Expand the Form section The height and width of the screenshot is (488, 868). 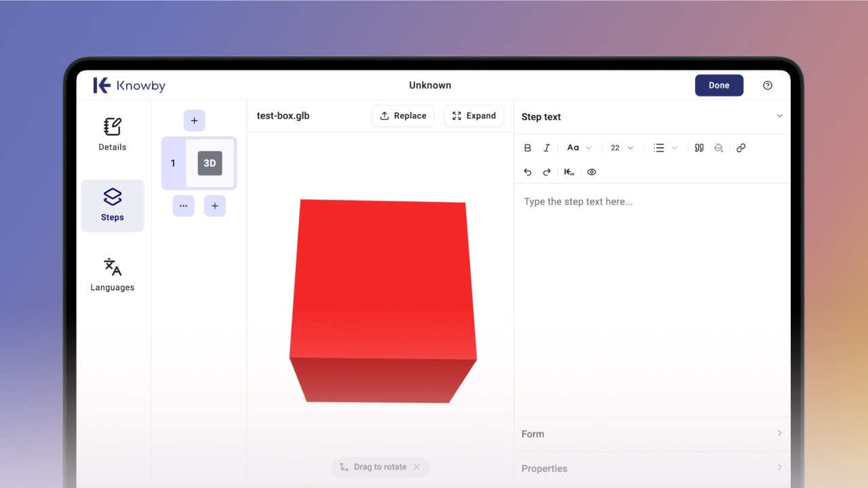[652, 434]
